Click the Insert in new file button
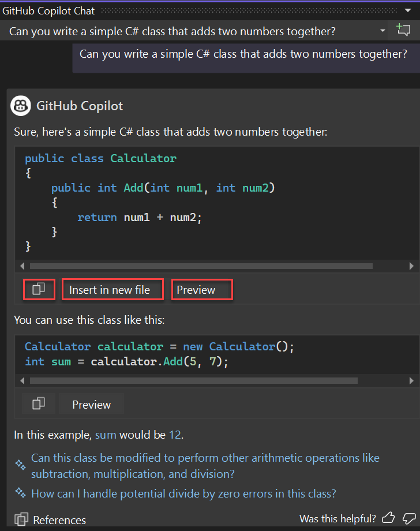 (112, 290)
